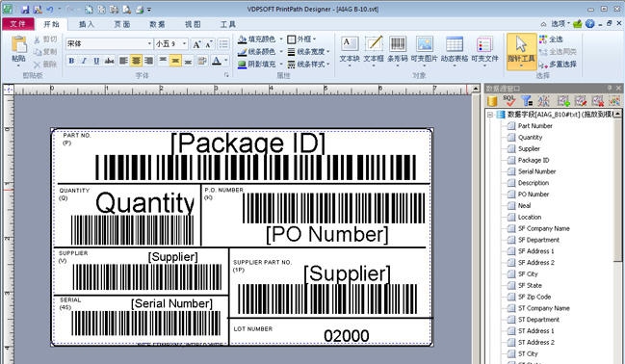
Task: Switch to the Tools (工具) tab
Action: tap(227, 24)
